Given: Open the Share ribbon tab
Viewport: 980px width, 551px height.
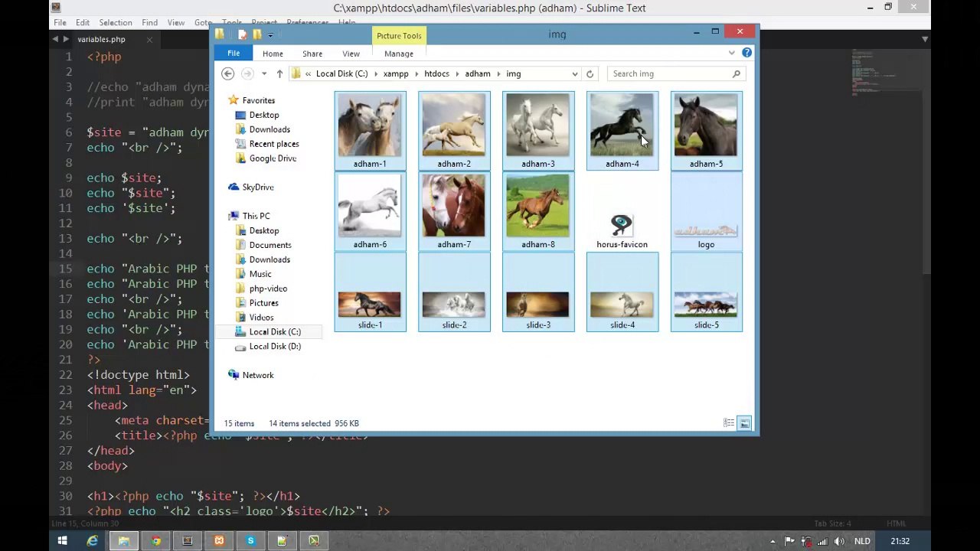Looking at the screenshot, I should click(x=312, y=54).
